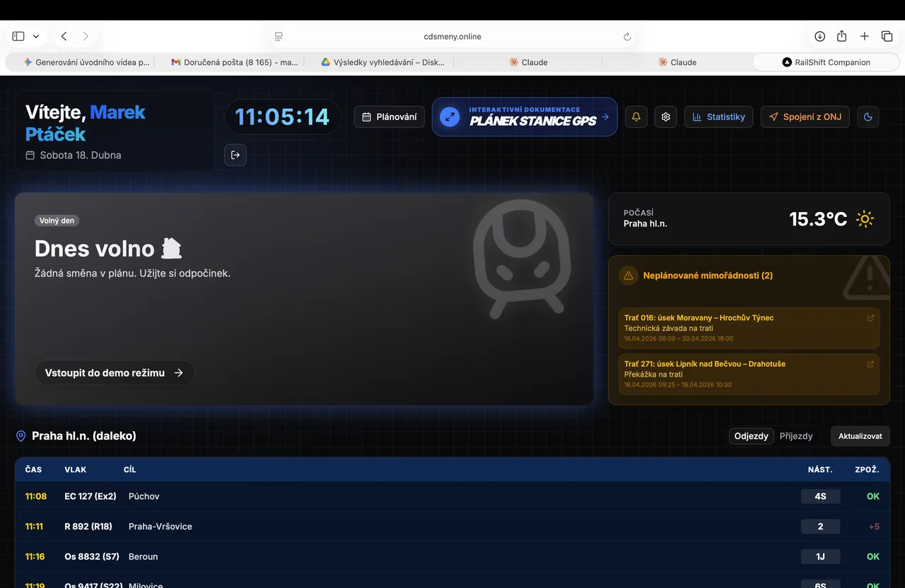
Task: Switch to Doručená pošta Gmail tab
Action: 235,62
